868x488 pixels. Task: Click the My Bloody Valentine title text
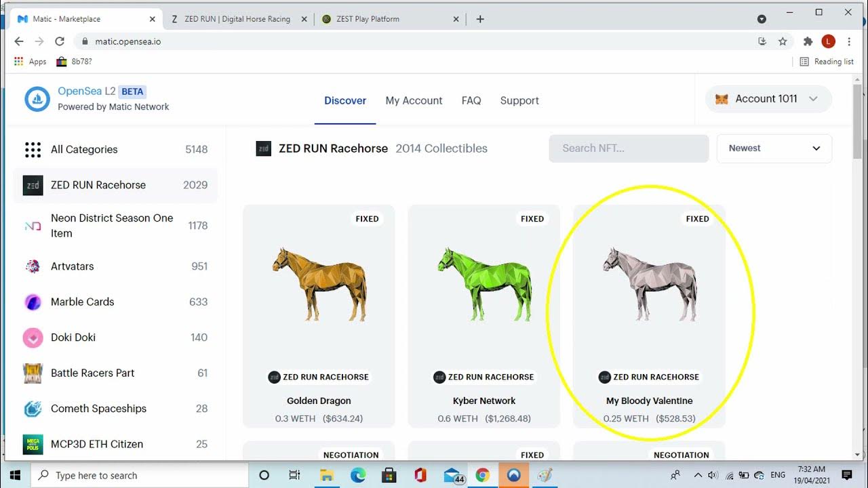coord(650,401)
